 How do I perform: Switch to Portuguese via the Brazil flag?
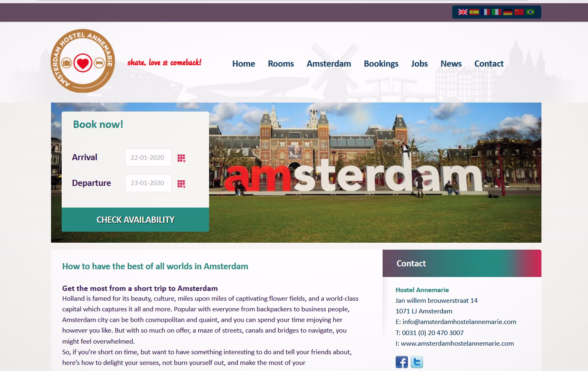[x=530, y=12]
